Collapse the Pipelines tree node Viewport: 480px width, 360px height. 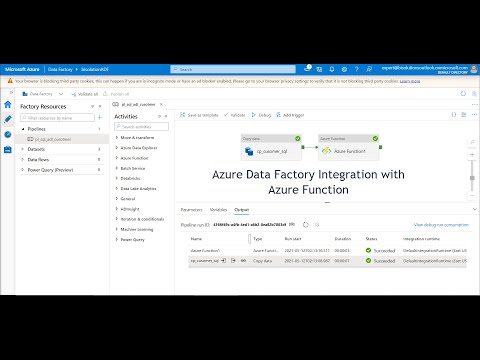point(23,129)
